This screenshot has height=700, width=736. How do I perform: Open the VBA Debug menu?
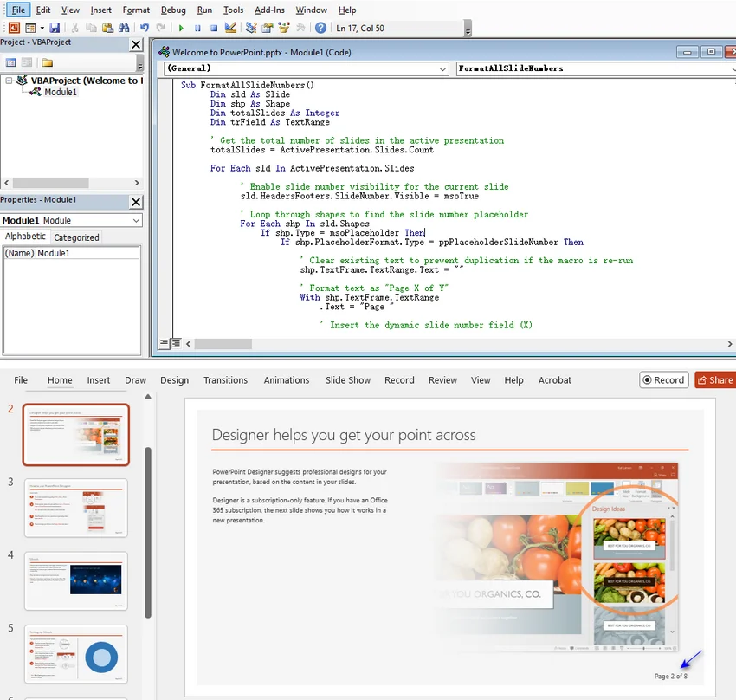173,10
